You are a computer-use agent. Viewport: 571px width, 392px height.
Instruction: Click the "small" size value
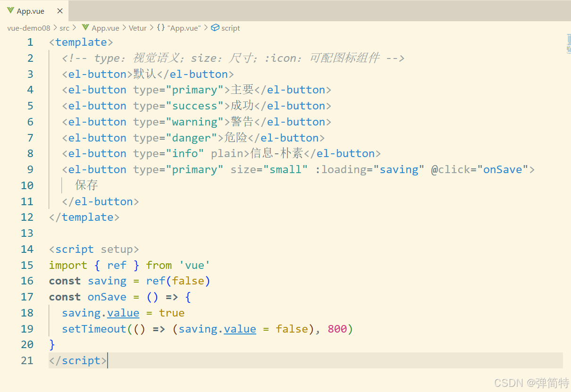pyautogui.click(x=285, y=170)
